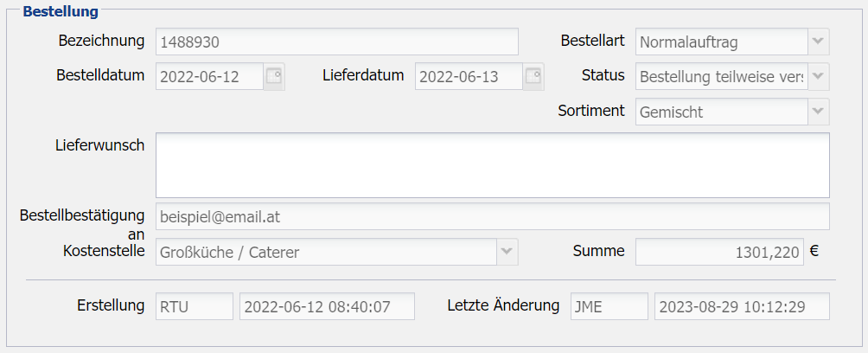Click the Lieferdatum field with 2022-06-13
This screenshot has height=353, width=868.
point(469,76)
